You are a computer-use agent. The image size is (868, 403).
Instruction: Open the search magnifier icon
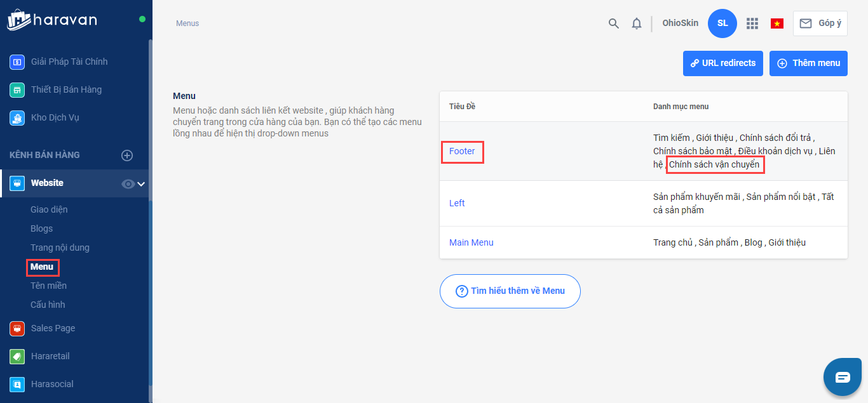[x=613, y=23]
